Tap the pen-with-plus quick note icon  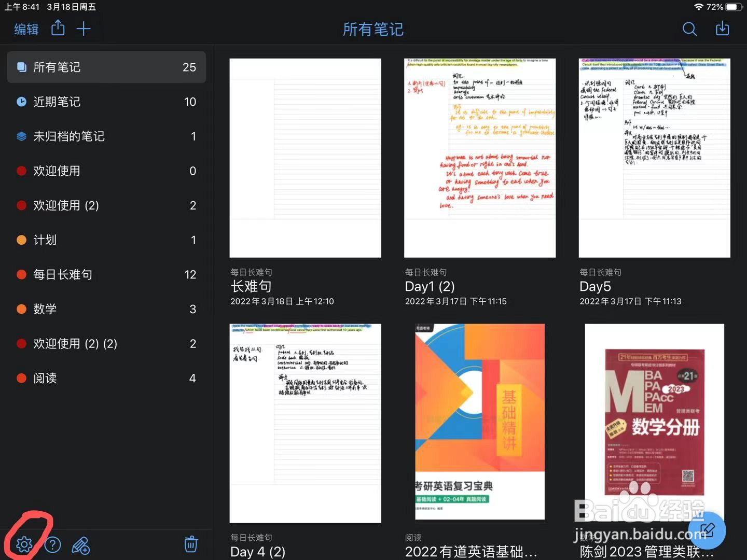tap(81, 545)
